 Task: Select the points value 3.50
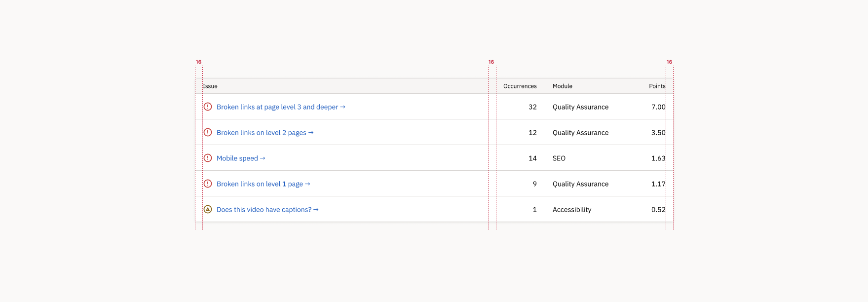pyautogui.click(x=658, y=133)
